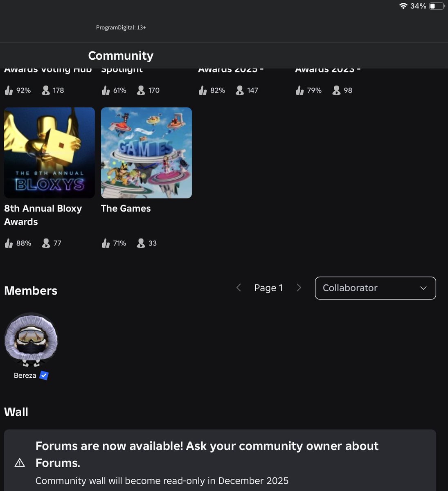Click the 34% battery percentage text
The width and height of the screenshot is (448, 491).
(x=418, y=6)
